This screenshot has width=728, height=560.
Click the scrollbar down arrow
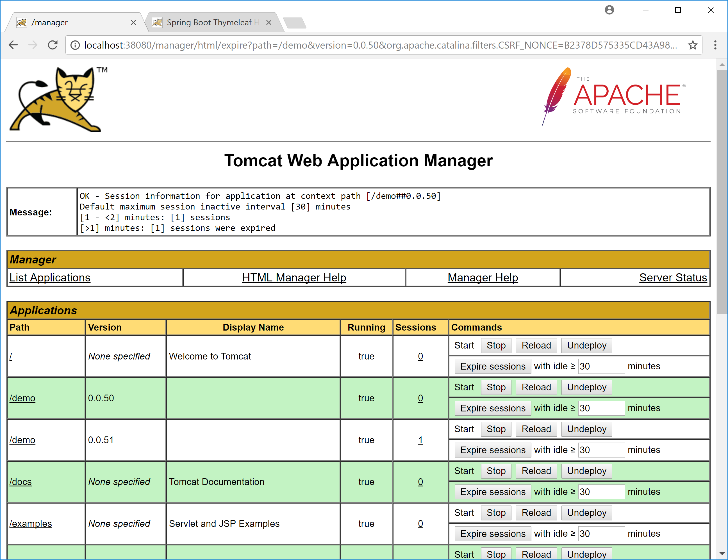pos(722,553)
